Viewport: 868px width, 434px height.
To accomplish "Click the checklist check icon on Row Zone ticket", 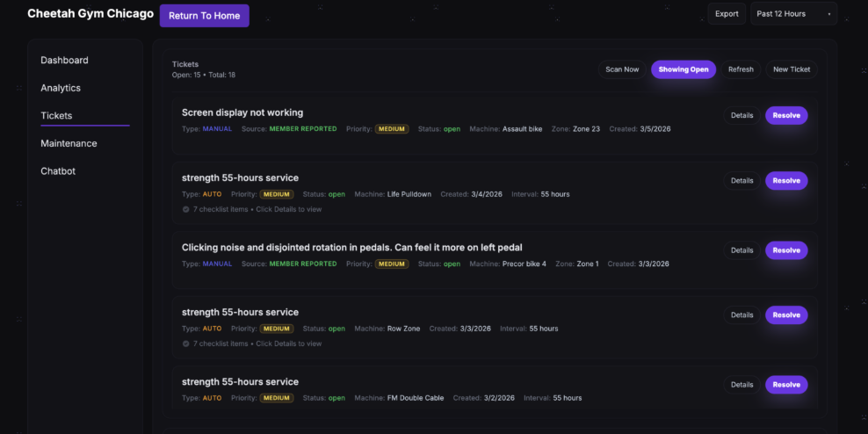I will (x=185, y=344).
